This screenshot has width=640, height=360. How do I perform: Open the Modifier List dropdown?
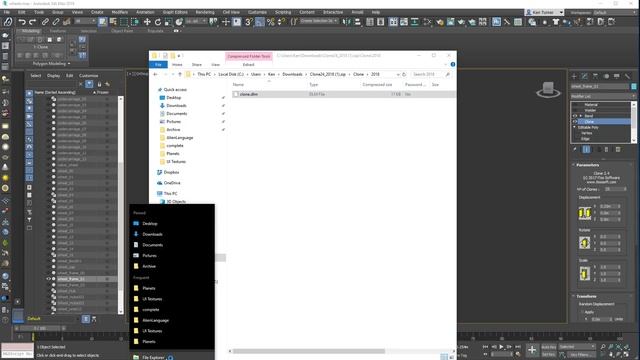603,96
